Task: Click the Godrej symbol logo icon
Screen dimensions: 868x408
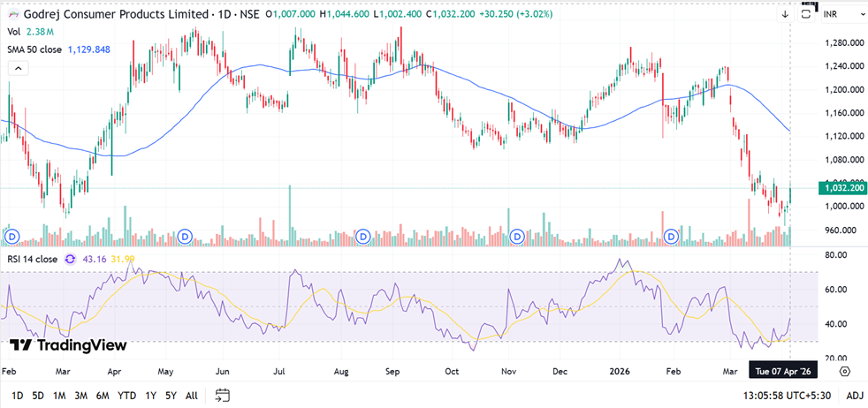Action: coord(12,15)
